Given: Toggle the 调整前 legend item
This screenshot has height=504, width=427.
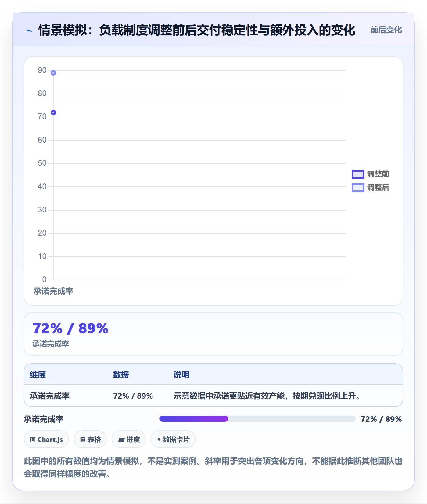Looking at the screenshot, I should tap(370, 174).
